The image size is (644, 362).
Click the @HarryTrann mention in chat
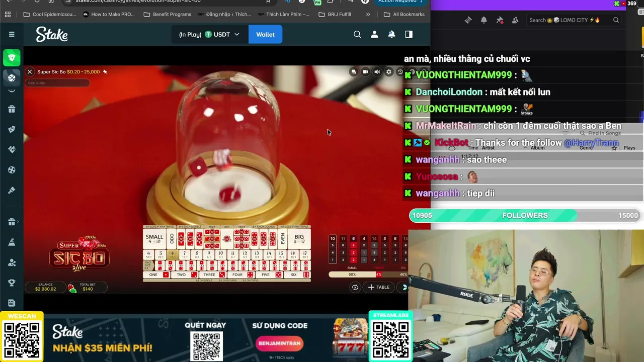591,143
